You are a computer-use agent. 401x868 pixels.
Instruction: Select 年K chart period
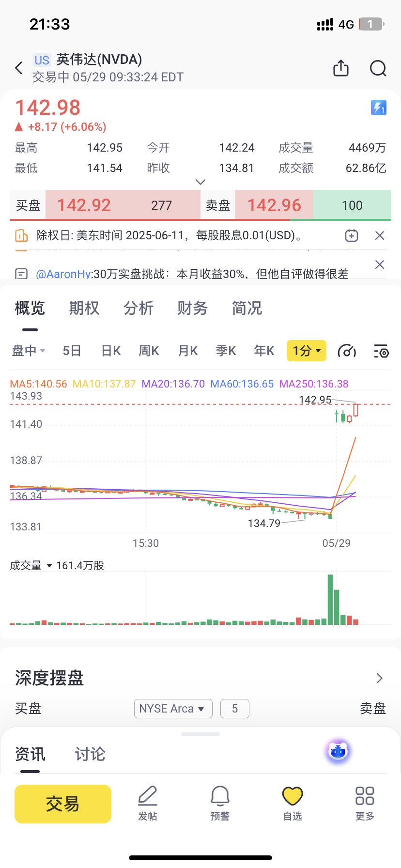point(264,351)
